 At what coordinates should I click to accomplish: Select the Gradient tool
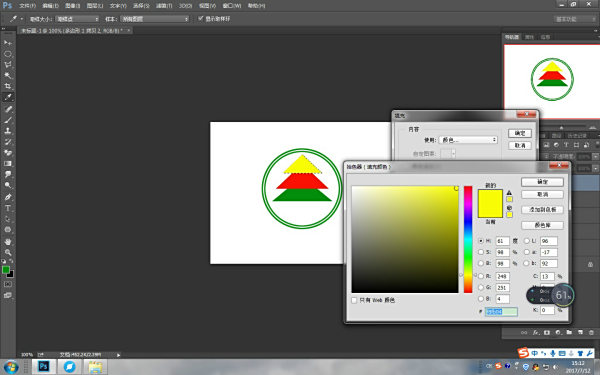[8, 163]
